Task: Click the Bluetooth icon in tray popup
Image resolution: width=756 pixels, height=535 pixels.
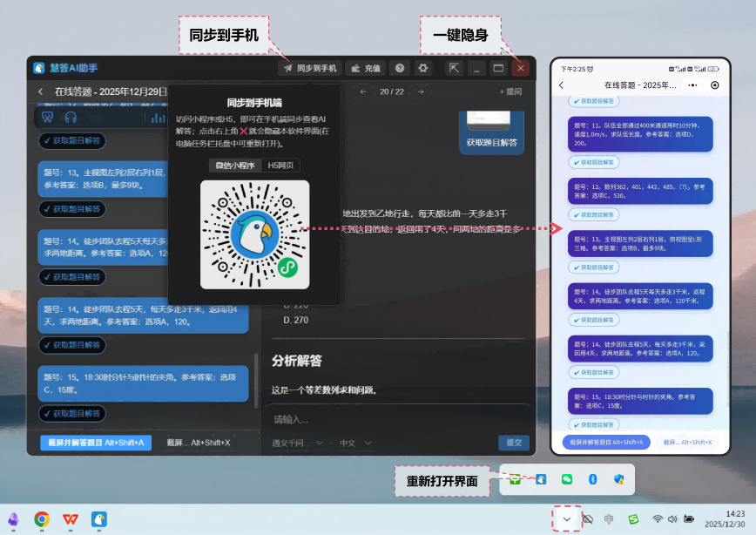Action: click(592, 479)
